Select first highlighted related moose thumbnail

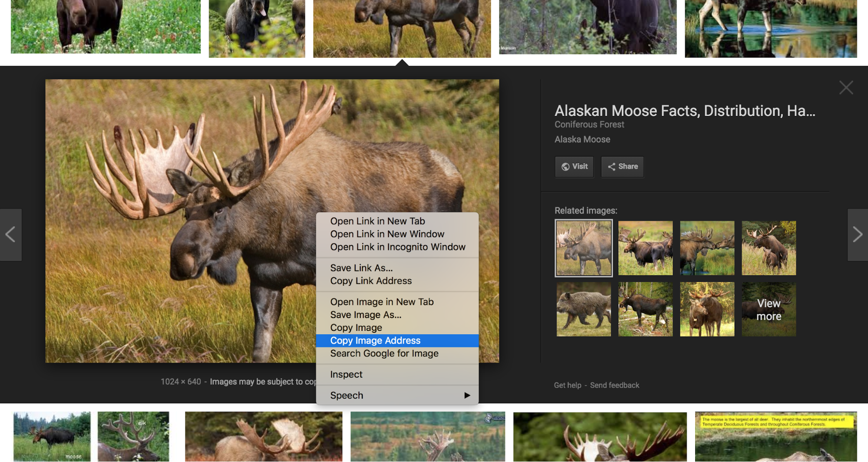click(x=584, y=248)
